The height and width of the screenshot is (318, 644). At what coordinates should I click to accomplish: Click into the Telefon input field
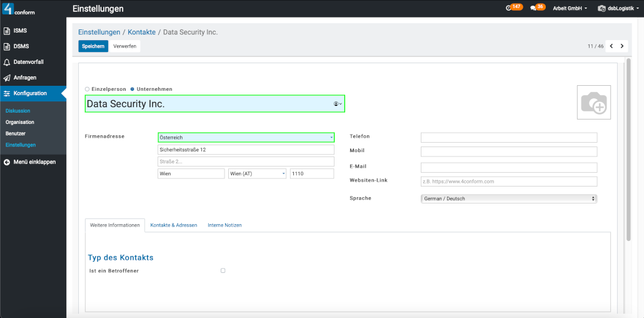508,137
